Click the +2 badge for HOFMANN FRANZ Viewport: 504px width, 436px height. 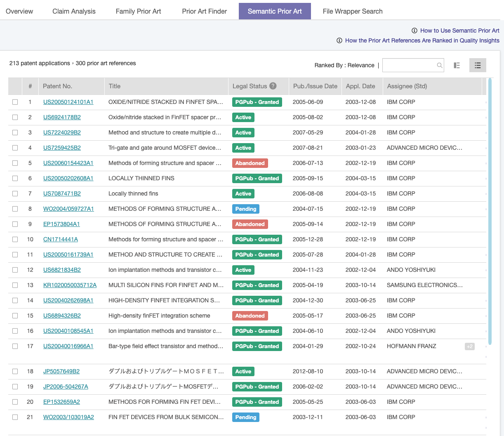pos(470,346)
